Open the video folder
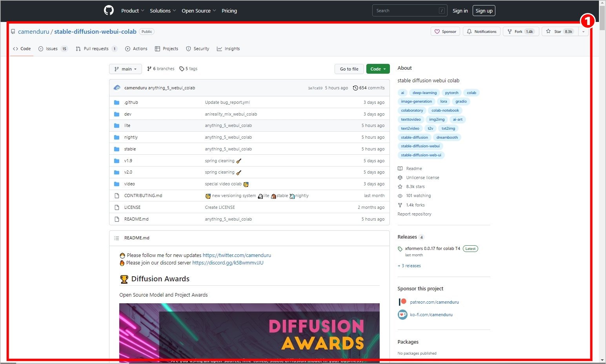Screen dimensions: 606x364 pos(129,184)
